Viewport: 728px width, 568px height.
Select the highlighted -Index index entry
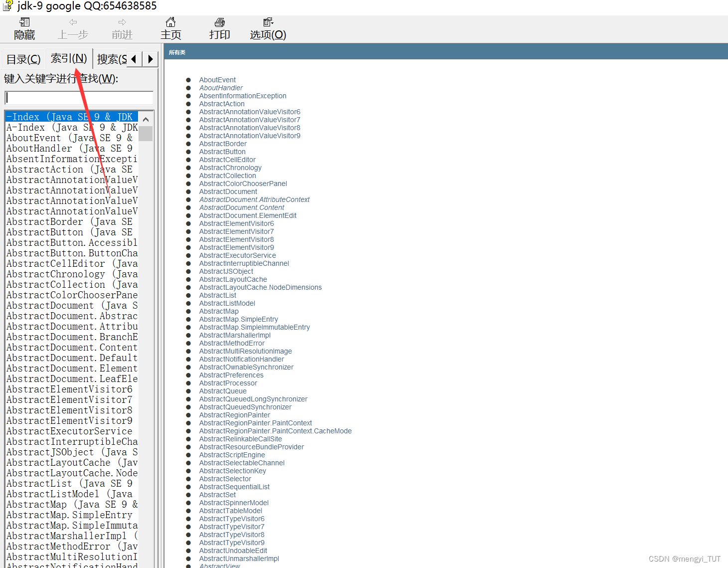(72, 117)
